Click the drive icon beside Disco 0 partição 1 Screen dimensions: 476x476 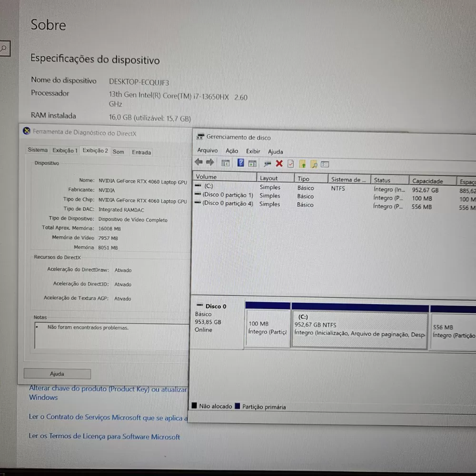tap(198, 194)
